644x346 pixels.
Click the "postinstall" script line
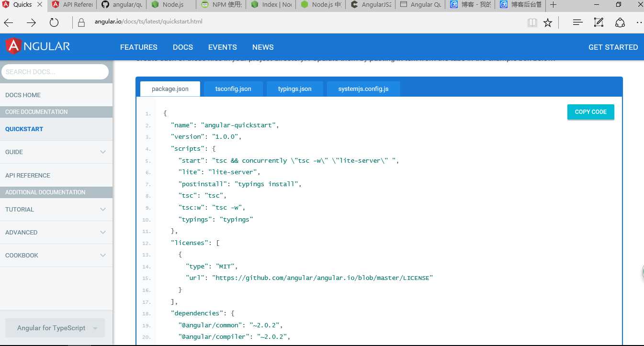point(240,184)
